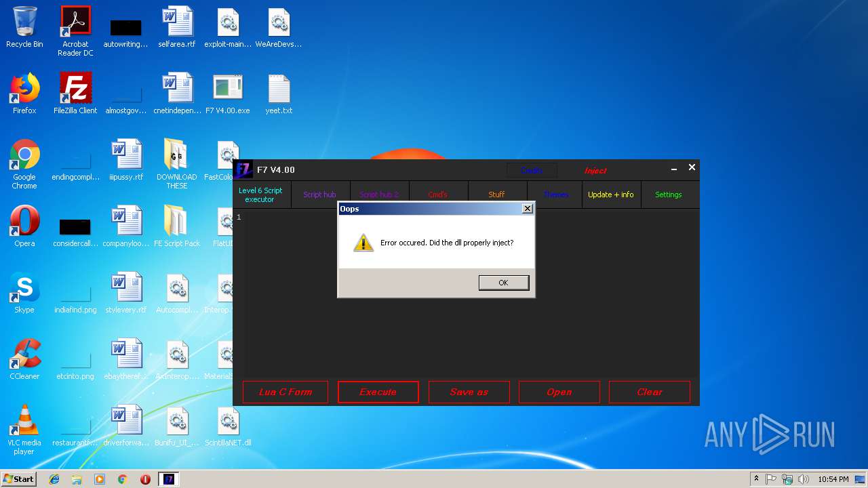Switch to F7 taskbar button

(169, 479)
